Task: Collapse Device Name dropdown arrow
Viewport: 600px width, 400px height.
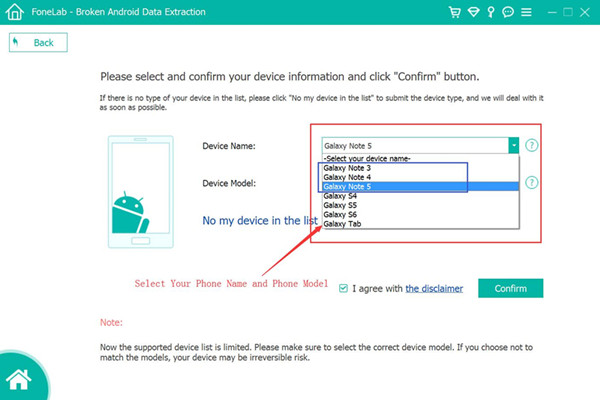Action: (x=514, y=145)
